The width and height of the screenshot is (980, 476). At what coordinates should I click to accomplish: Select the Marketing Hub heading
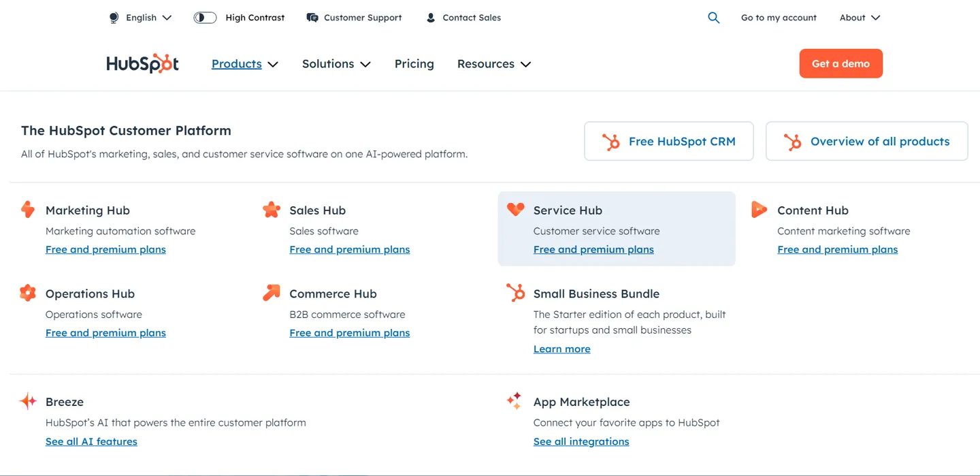pos(88,210)
